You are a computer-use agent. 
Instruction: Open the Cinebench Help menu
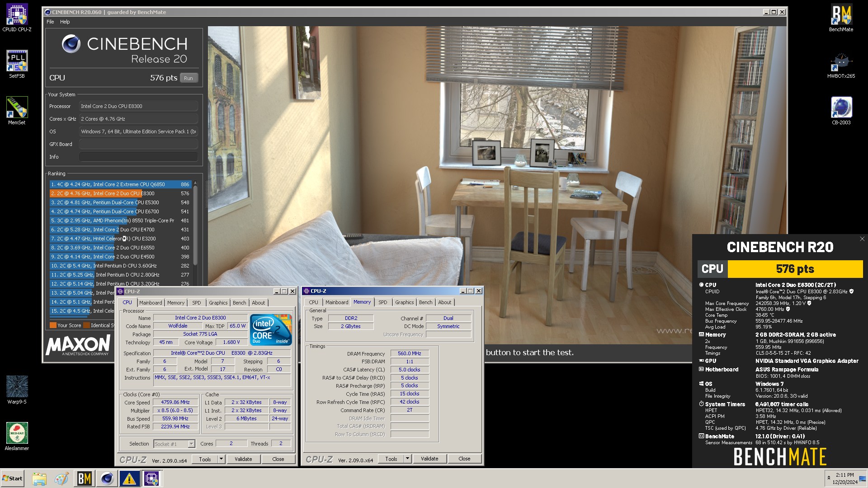(x=65, y=22)
